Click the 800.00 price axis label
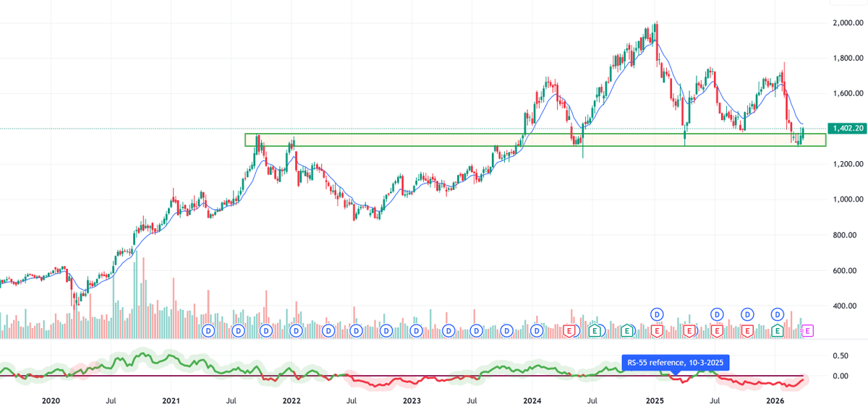 coord(846,235)
